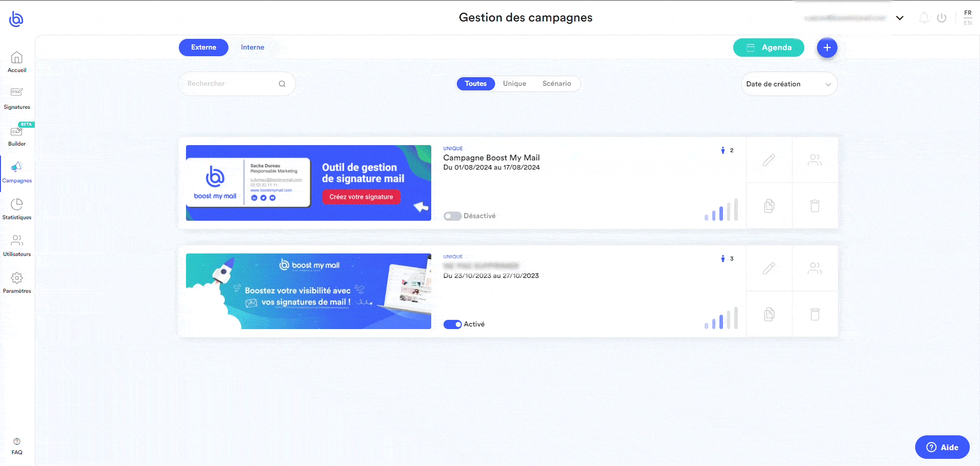Open Paramètres gear icon
Screen dimensions: 980x466
point(17,278)
